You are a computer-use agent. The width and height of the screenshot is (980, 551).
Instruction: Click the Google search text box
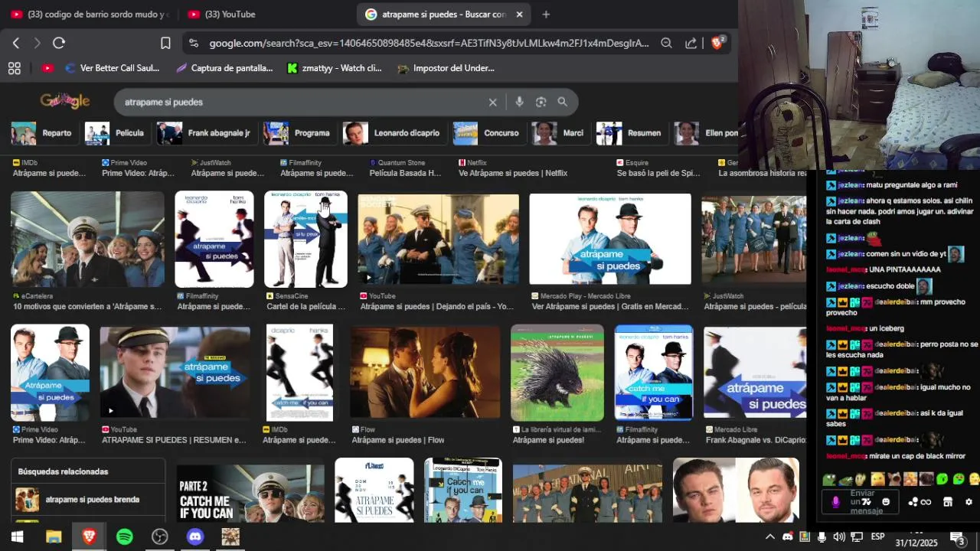coord(302,102)
